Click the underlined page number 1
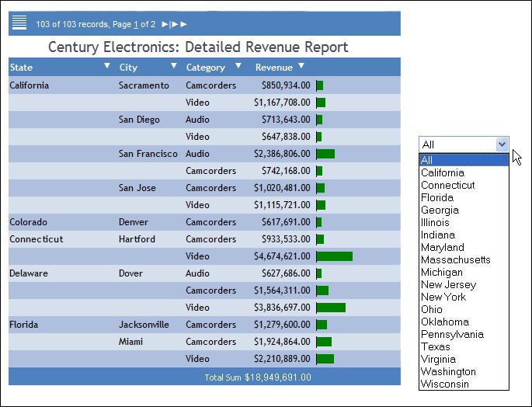 click(136, 24)
